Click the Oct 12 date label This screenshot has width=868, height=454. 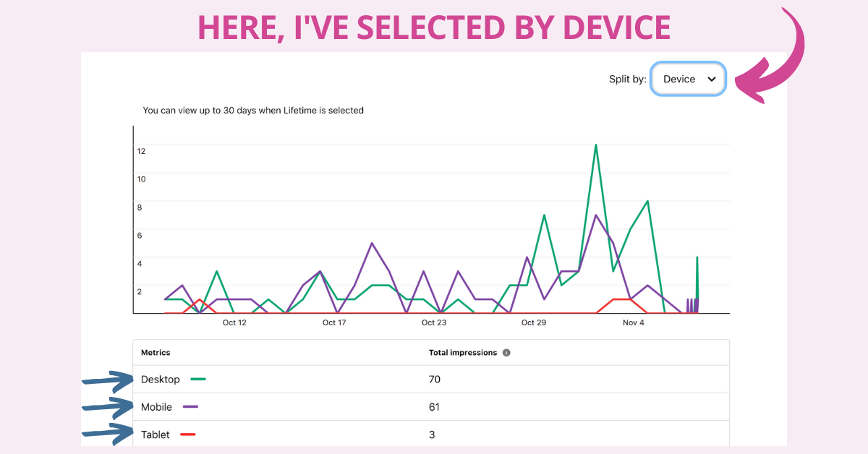(x=234, y=322)
